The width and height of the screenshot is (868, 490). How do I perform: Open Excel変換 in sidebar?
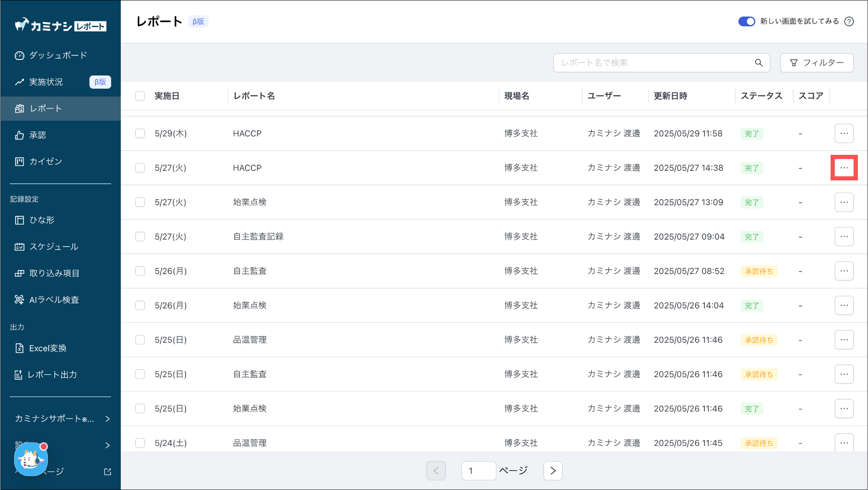coord(47,348)
